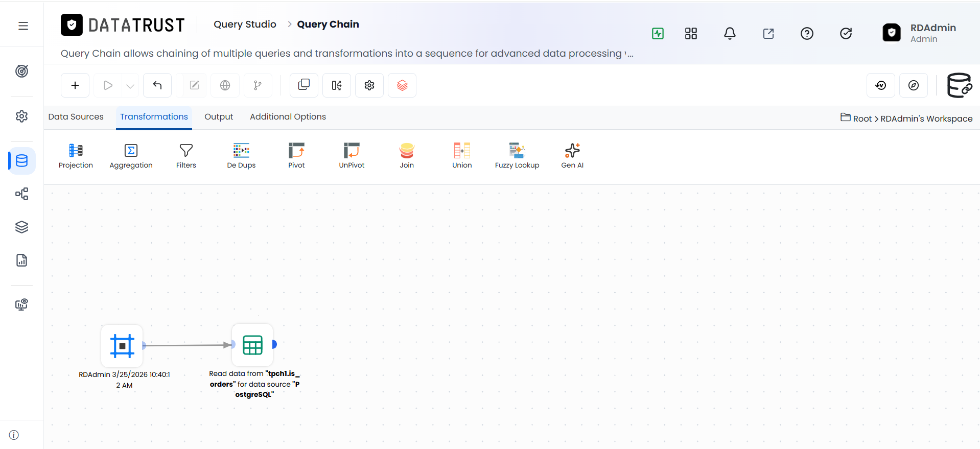The width and height of the screenshot is (980, 449).
Task: Click the info icon at sidebar bottom
Action: coord(14,435)
